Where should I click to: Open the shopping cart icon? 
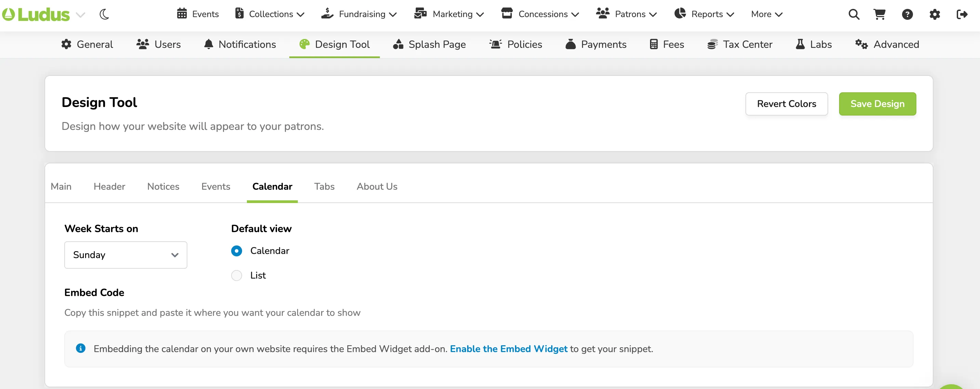[x=879, y=14]
